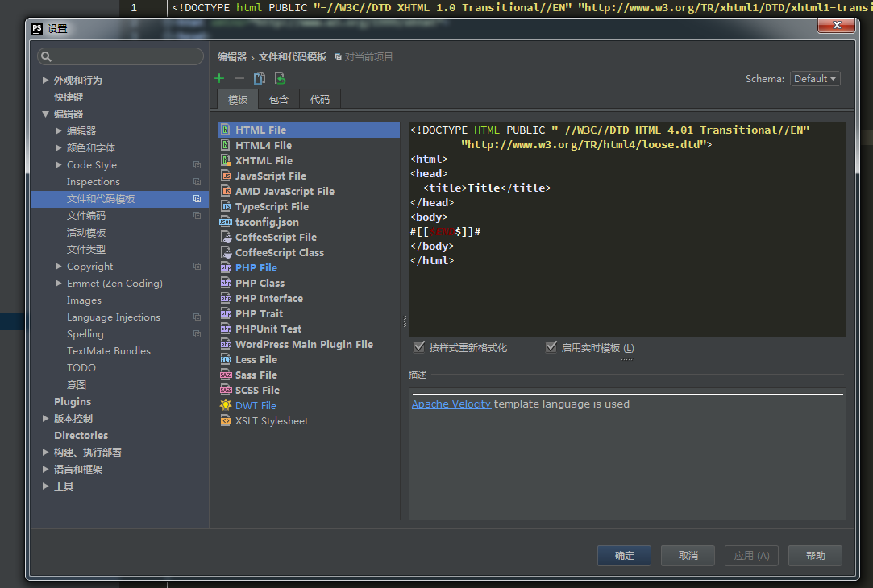Click the TypeScript File template icon
Screen dimensions: 873x588
226,206
